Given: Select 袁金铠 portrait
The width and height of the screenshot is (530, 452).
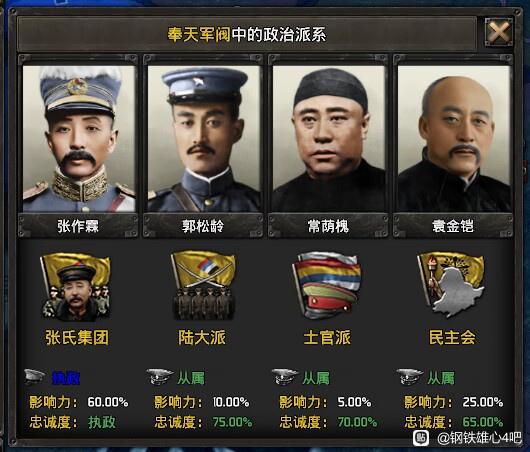Looking at the screenshot, I should click(454, 139).
